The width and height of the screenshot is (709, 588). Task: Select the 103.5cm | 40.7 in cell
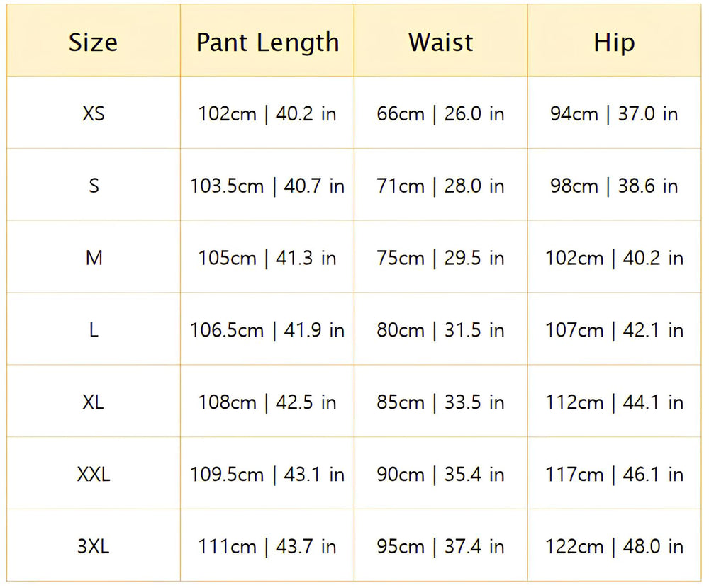(x=267, y=186)
